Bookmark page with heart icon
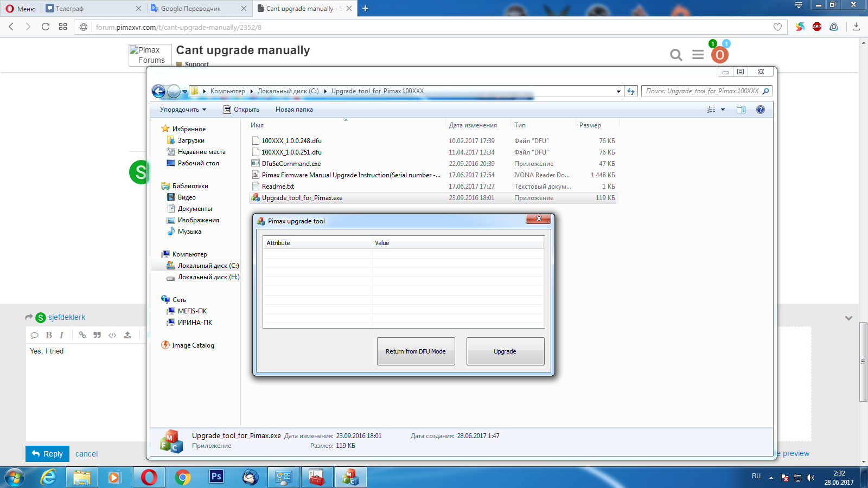Screen dimensions: 868x488 777,27
